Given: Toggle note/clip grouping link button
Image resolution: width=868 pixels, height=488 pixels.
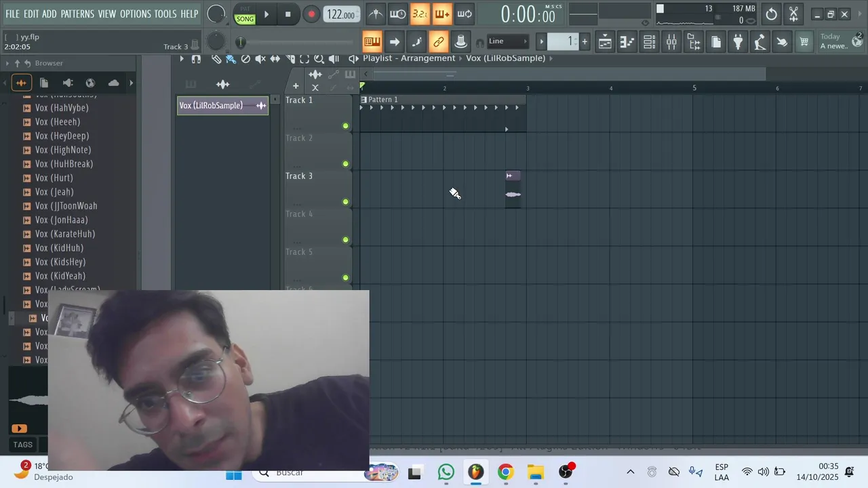Looking at the screenshot, I should pos(439,42).
